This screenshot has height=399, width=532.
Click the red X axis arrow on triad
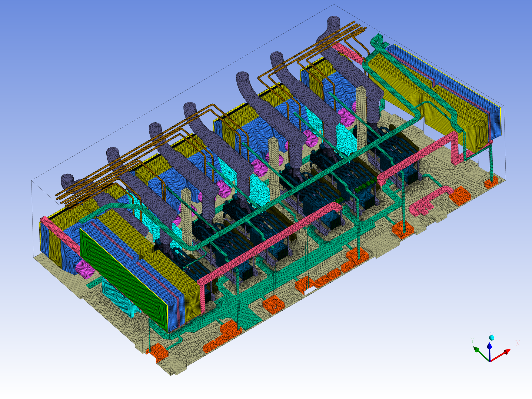click(x=500, y=355)
